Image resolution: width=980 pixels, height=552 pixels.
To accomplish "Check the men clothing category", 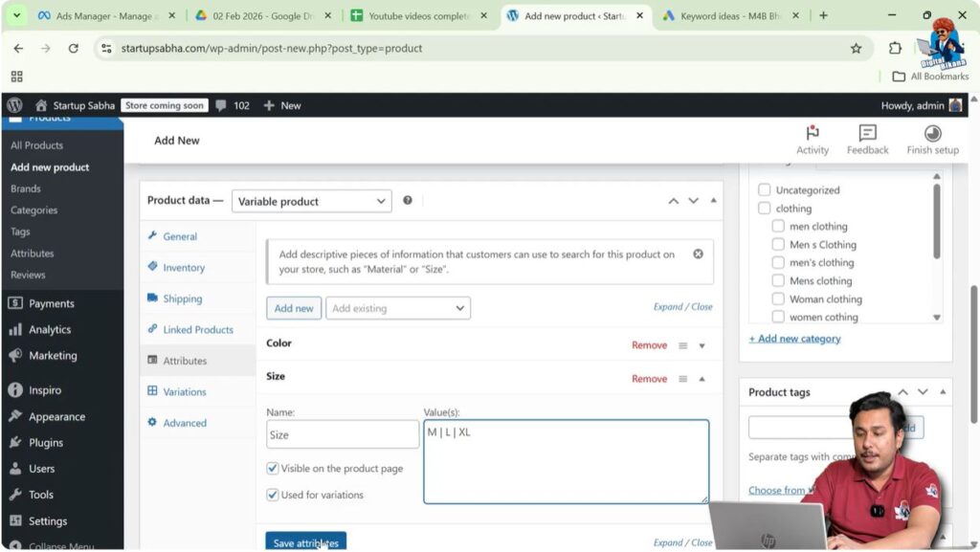I will (x=778, y=226).
